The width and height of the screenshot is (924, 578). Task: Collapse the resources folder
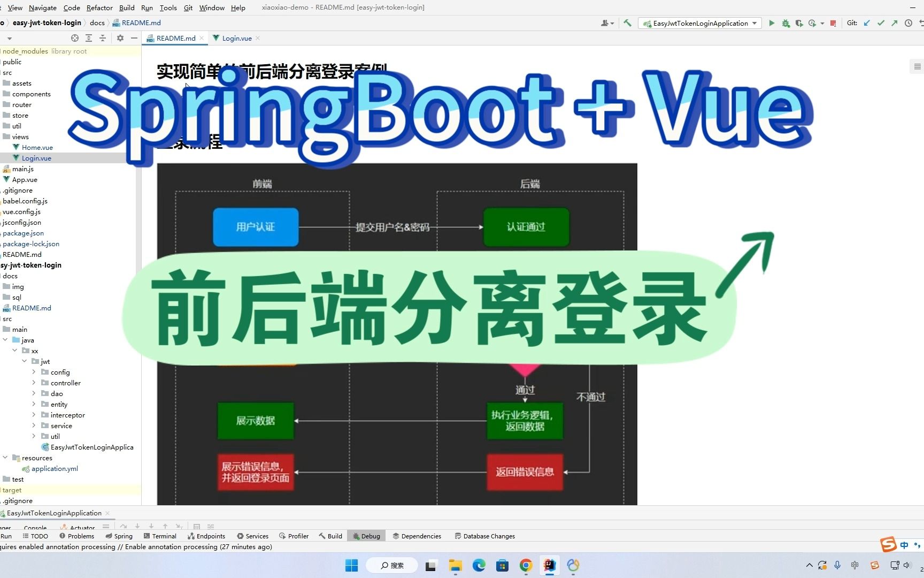(x=5, y=458)
